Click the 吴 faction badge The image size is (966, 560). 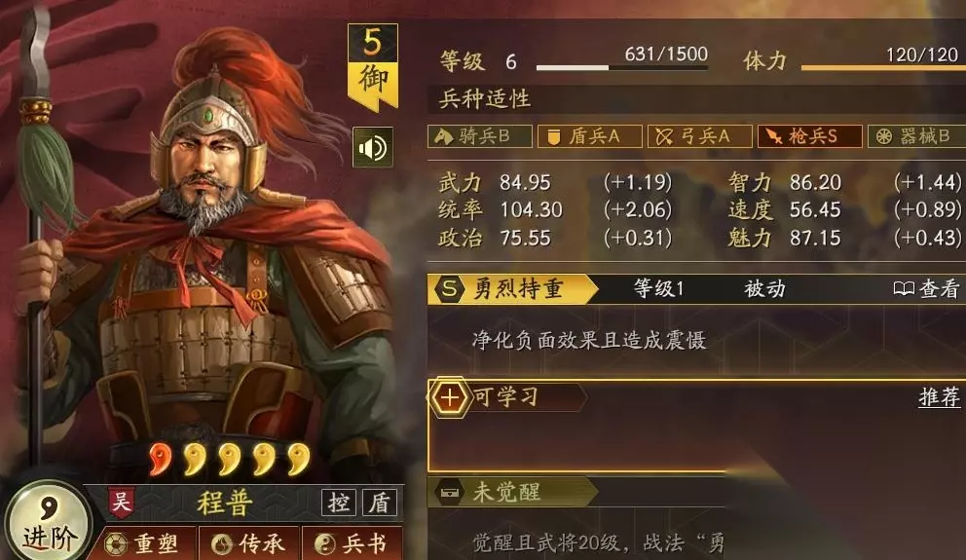[x=121, y=503]
